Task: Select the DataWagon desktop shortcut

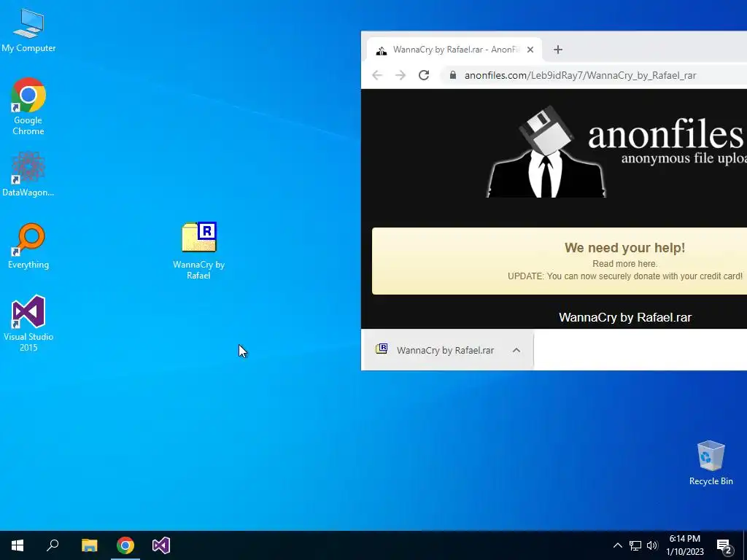Action: [x=28, y=174]
